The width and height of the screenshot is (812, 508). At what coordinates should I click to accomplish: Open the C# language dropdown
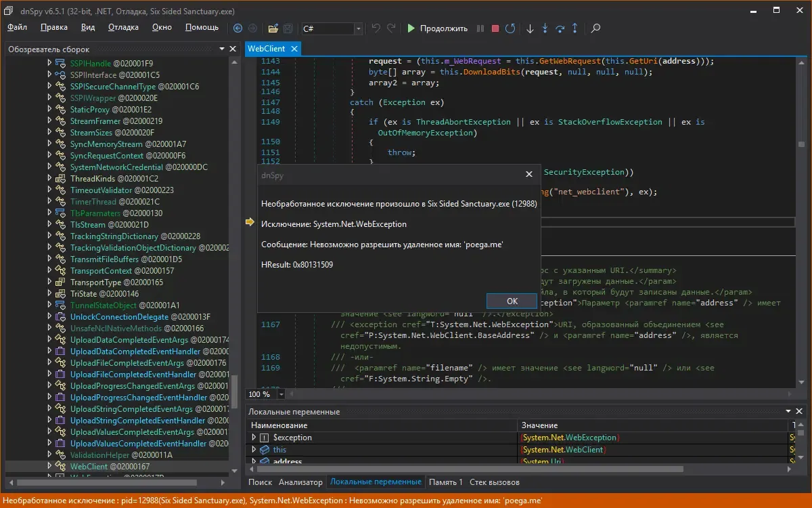click(359, 28)
